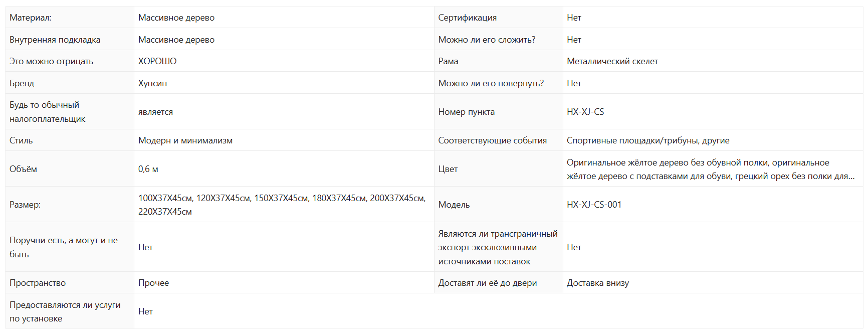Click the "Материал:" label cell
Viewport: 868px width, 334px height.
pos(31,18)
